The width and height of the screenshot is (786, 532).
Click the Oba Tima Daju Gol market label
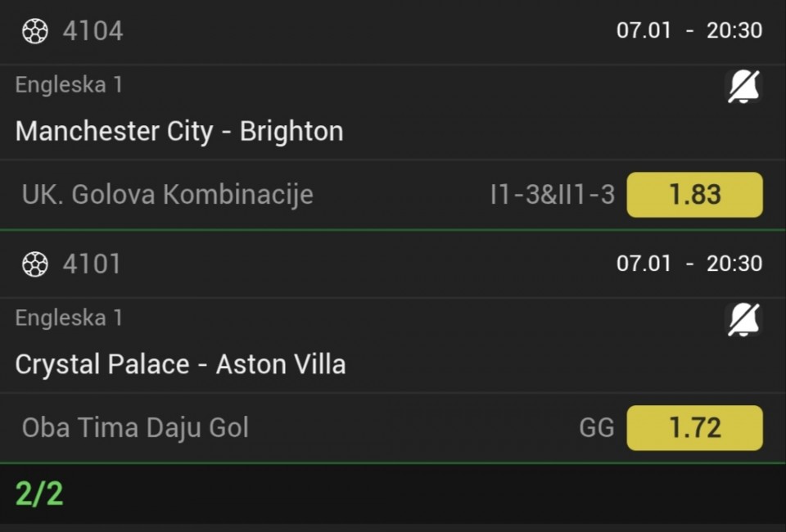click(x=135, y=427)
